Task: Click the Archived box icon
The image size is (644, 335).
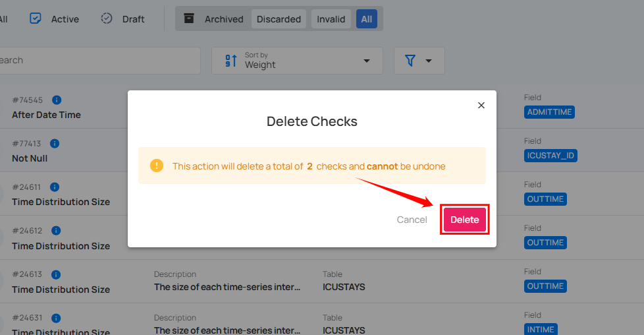Action: click(189, 18)
